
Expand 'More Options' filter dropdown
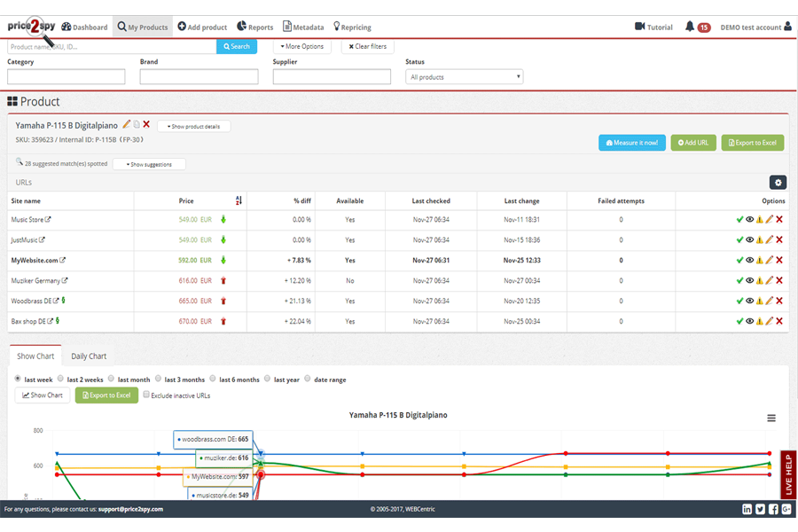pyautogui.click(x=302, y=46)
